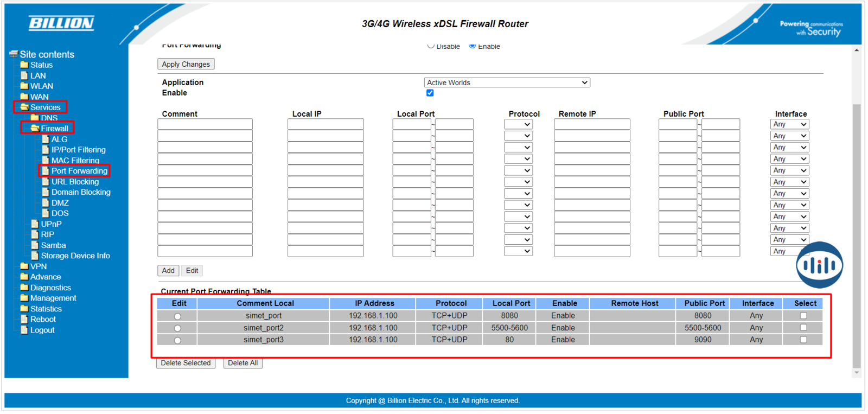This screenshot has height=414, width=868.
Task: Check the Select box for simet_port3
Action: pyautogui.click(x=803, y=340)
